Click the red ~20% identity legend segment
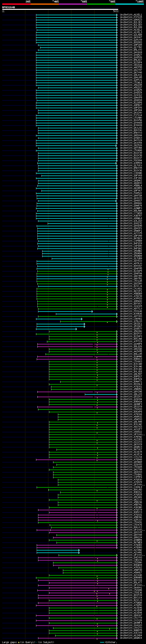 16,4
